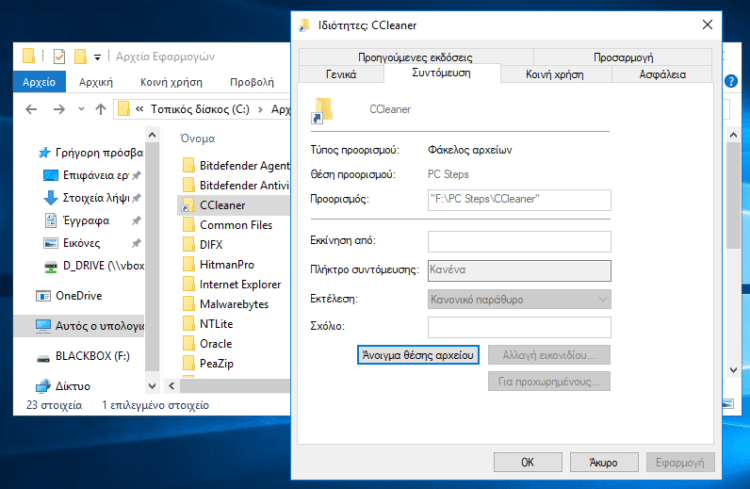Image resolution: width=750 pixels, height=489 pixels.
Task: Click the Άνοιγμα θέσης αρχείου button
Action: pos(418,355)
